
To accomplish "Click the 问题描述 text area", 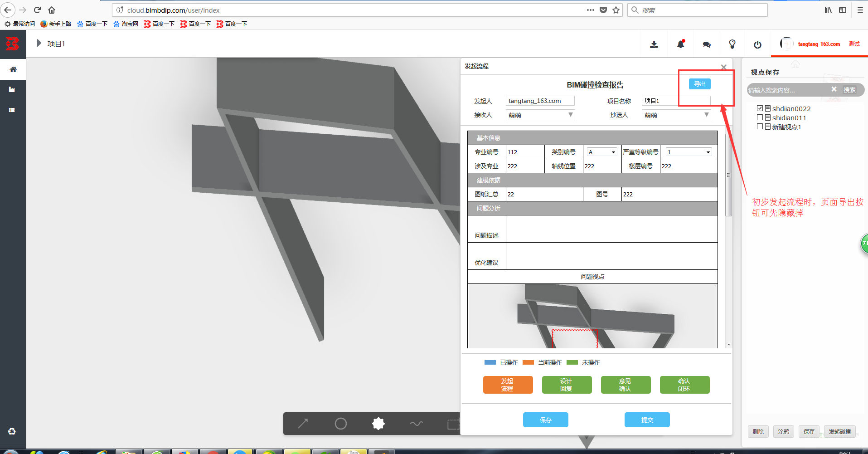I will [611, 229].
